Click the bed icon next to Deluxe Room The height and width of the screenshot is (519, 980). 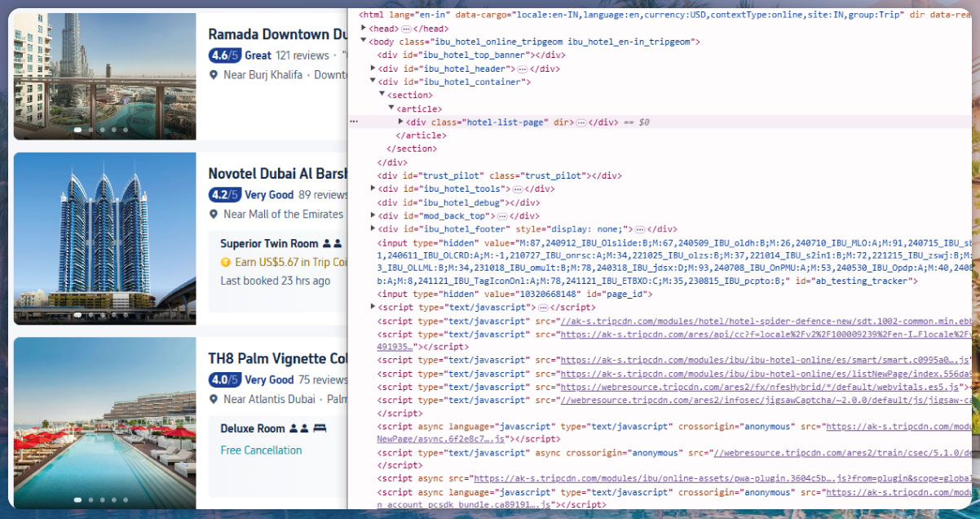[x=320, y=428]
